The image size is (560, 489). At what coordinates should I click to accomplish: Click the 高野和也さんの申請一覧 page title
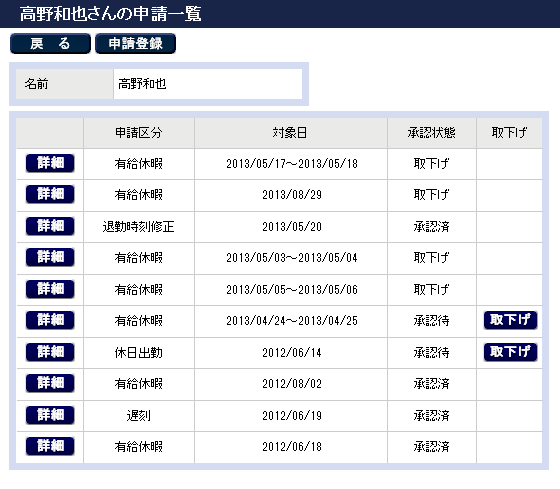click(x=110, y=14)
